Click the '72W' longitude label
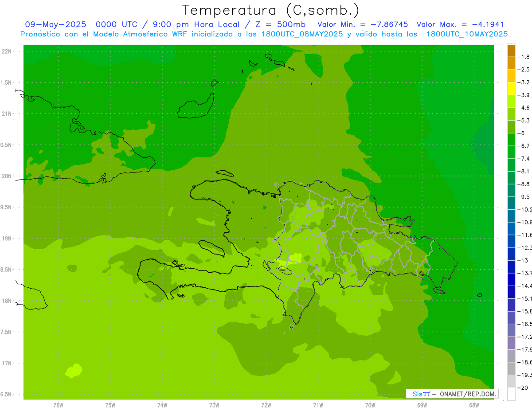The width and height of the screenshot is (532, 411). 266,405
